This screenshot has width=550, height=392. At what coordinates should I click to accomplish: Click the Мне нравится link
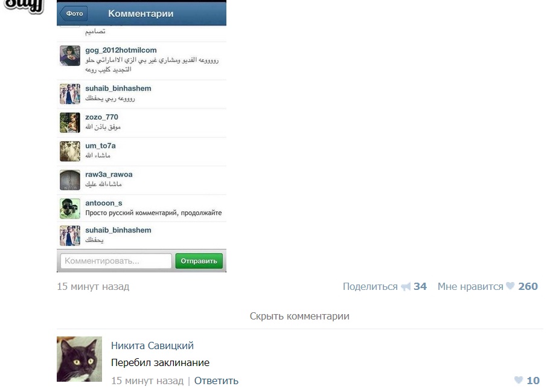click(470, 286)
